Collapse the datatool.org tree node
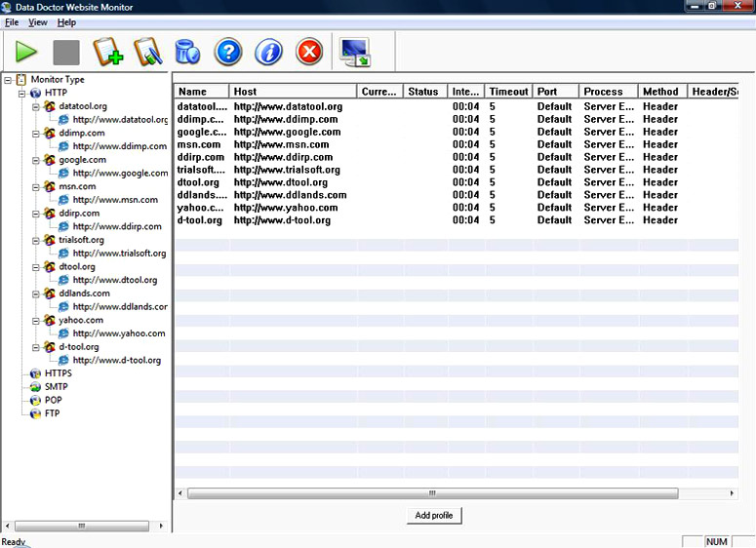The width and height of the screenshot is (756, 548). [36, 107]
